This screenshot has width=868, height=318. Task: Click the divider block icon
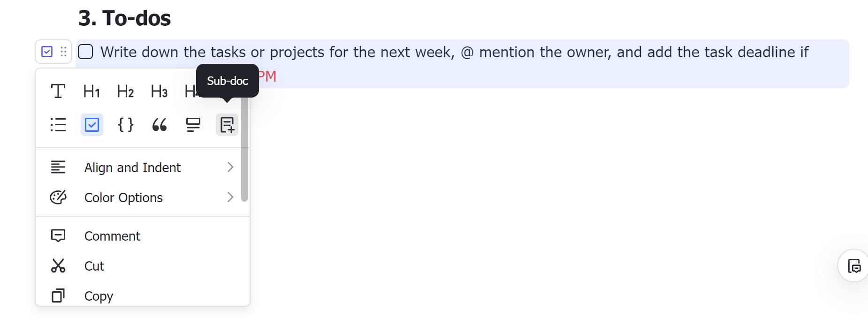(193, 125)
